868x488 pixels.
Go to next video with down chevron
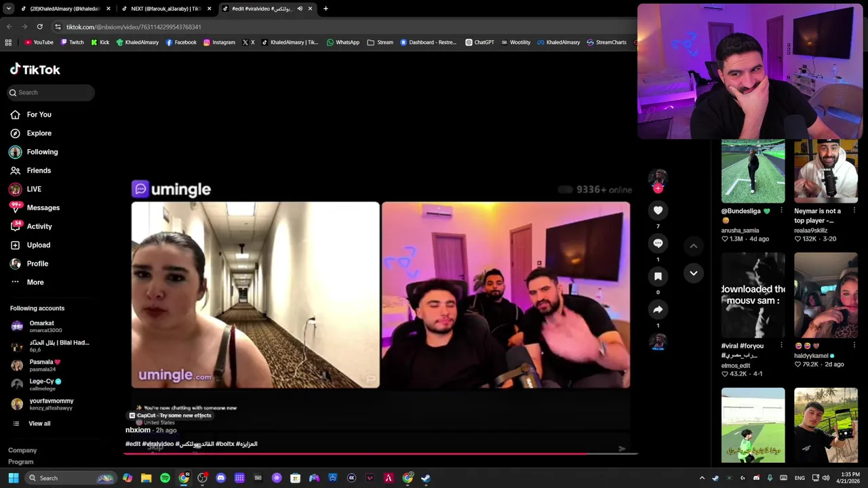693,273
